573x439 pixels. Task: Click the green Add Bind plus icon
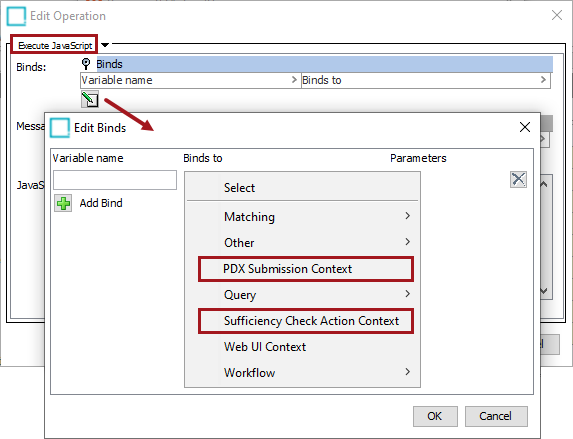(x=63, y=203)
